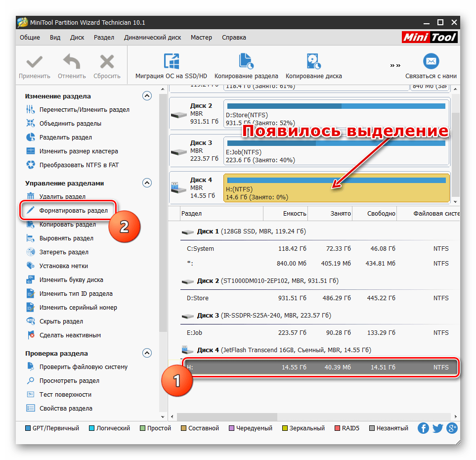Viewport: 476px width, 460px height.
Task: Open the Диск menu
Action: click(77, 38)
